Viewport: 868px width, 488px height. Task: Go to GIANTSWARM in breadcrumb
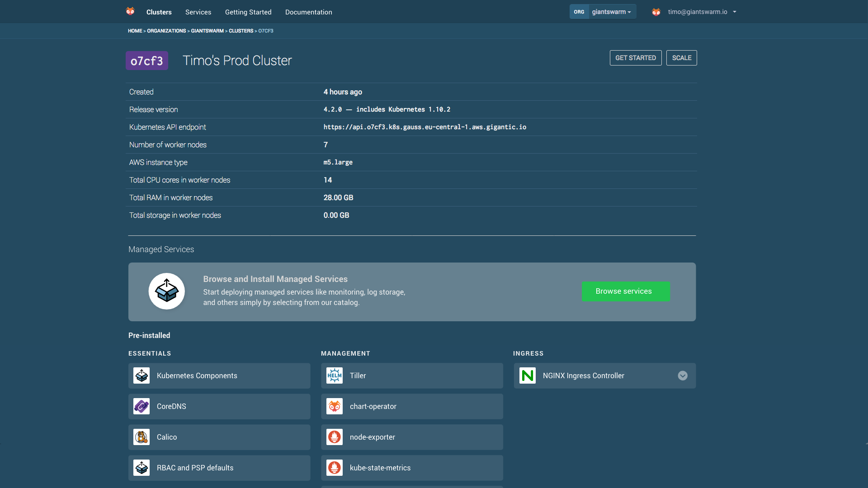pos(207,31)
